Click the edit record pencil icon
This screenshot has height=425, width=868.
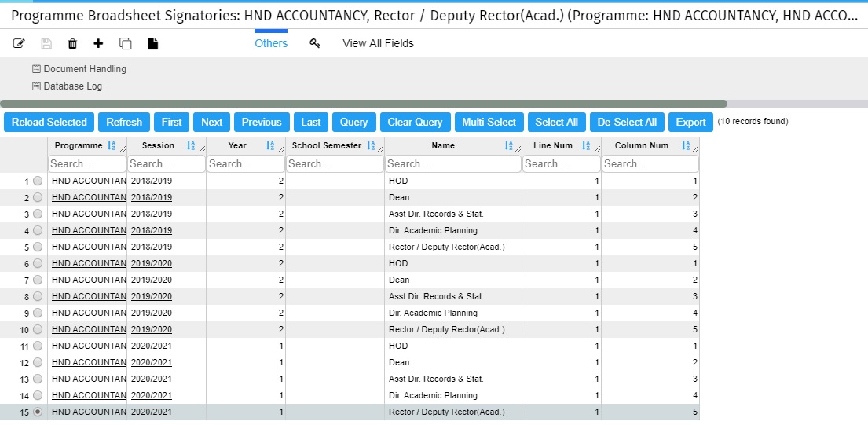pos(20,43)
